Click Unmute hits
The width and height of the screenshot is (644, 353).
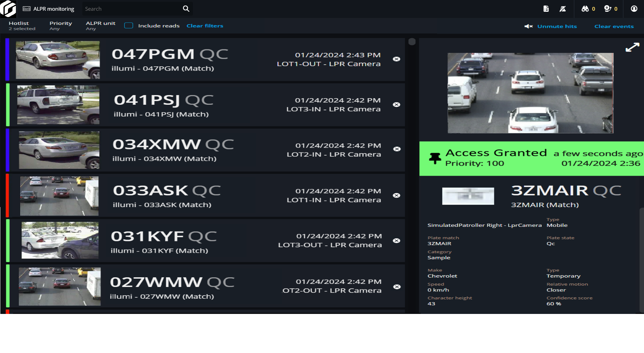click(557, 26)
